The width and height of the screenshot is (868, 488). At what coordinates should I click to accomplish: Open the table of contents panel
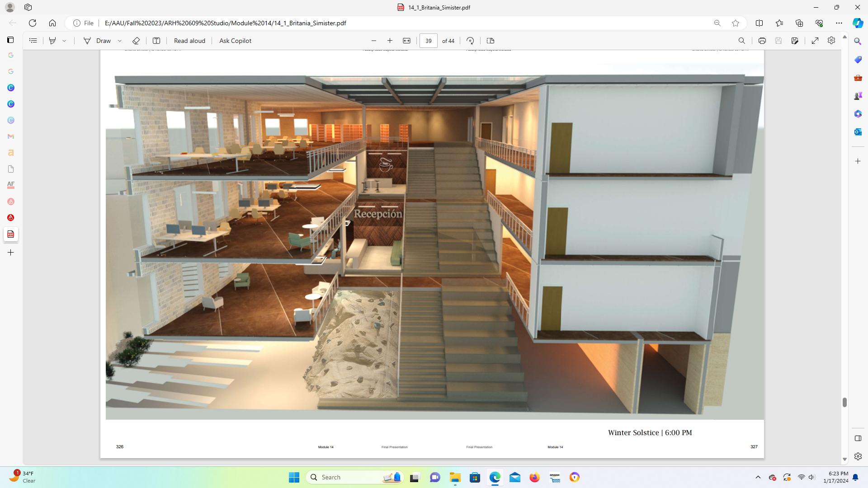pos(33,41)
